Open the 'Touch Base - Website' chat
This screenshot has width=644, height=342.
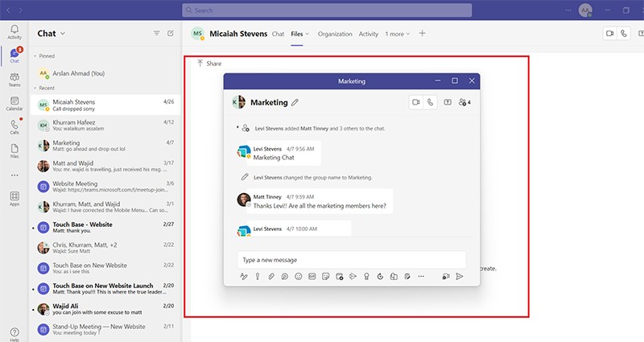tap(105, 228)
